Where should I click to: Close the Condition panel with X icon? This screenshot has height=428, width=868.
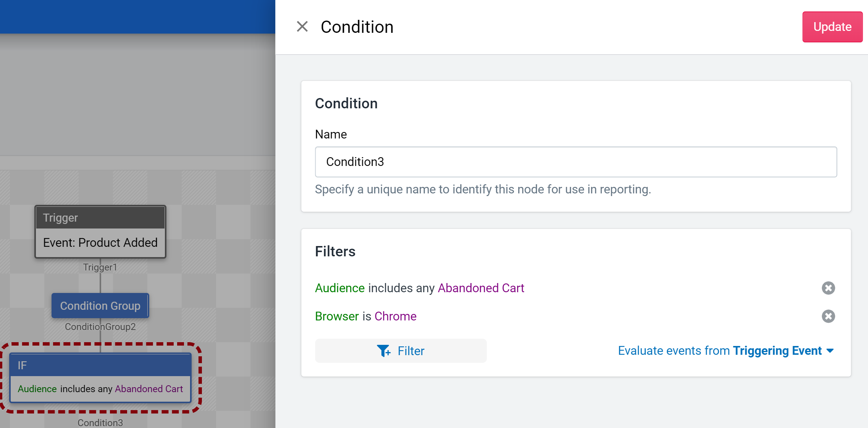pyautogui.click(x=302, y=27)
